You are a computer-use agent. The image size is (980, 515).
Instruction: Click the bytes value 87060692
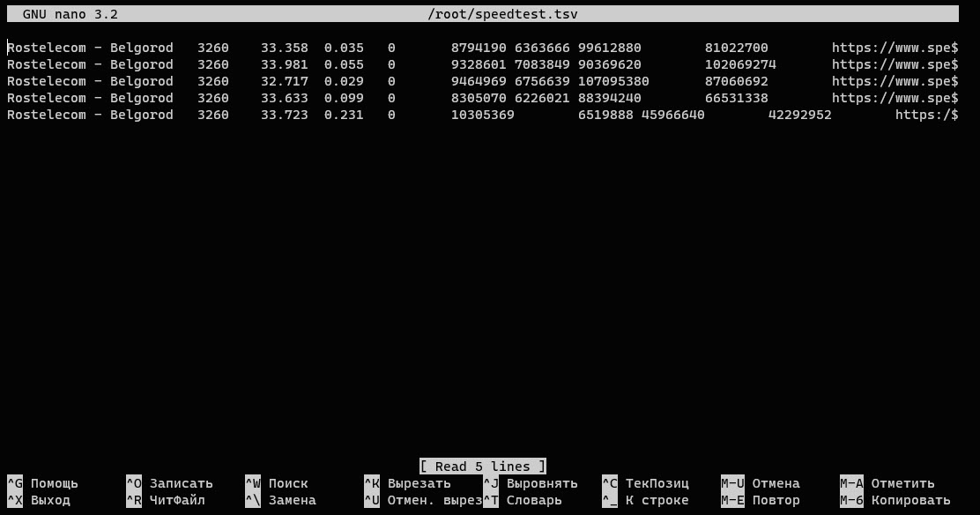[x=737, y=81]
